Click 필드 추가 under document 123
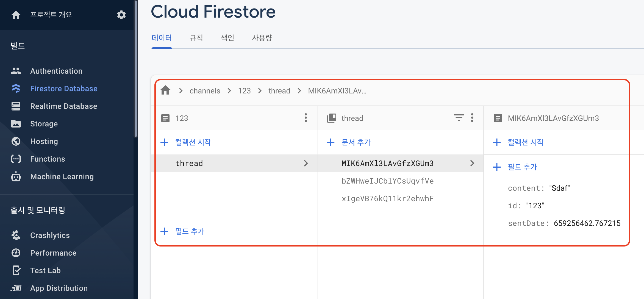644x299 pixels. [x=190, y=231]
